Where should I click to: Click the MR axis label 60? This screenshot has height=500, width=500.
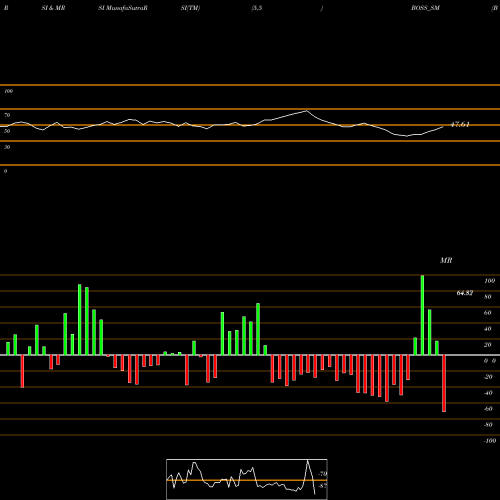pos(488,313)
